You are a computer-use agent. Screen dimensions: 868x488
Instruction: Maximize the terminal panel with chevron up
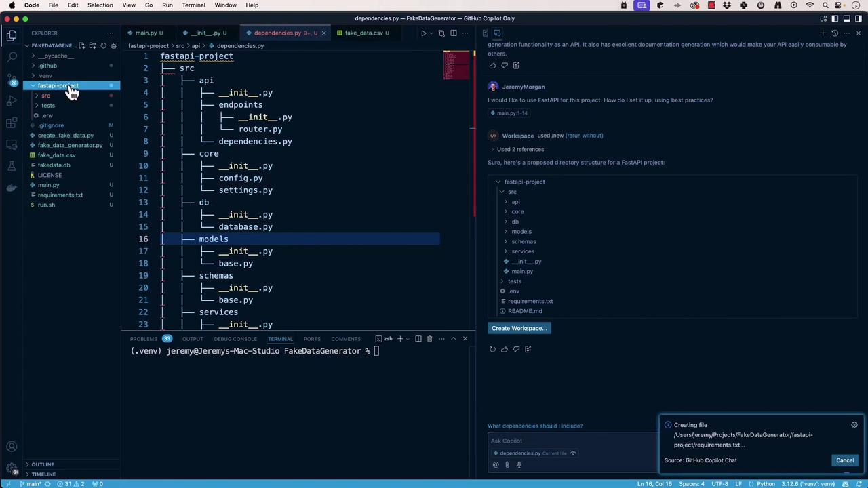click(x=453, y=338)
